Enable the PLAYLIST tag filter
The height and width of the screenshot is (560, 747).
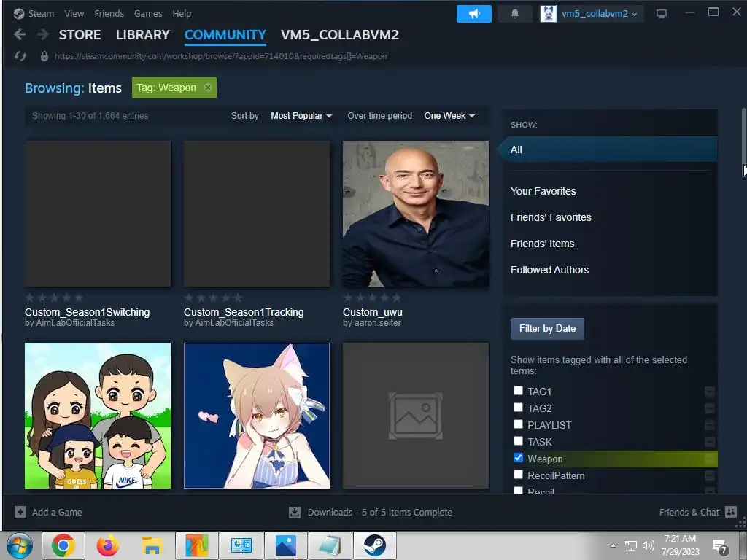coord(519,424)
